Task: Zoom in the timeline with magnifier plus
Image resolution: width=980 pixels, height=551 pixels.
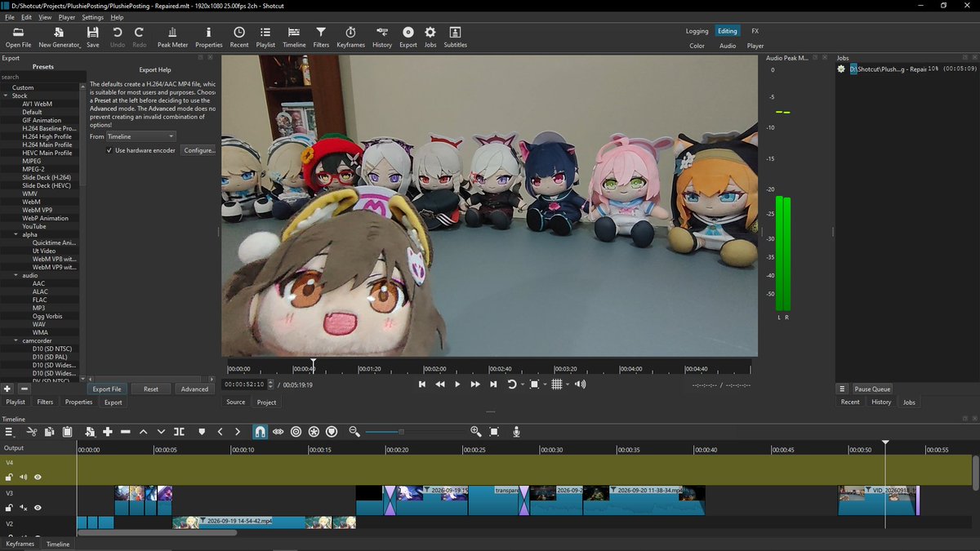Action: (476, 432)
